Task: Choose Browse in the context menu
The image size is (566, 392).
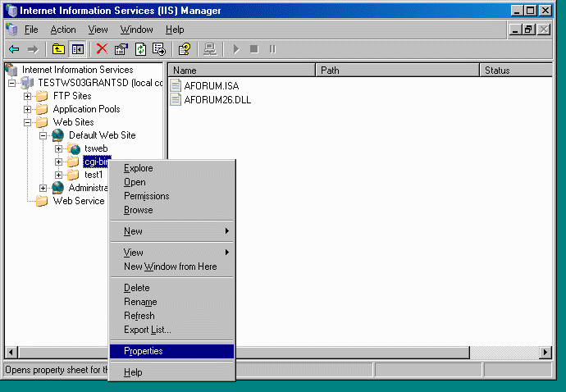Action: point(171,210)
